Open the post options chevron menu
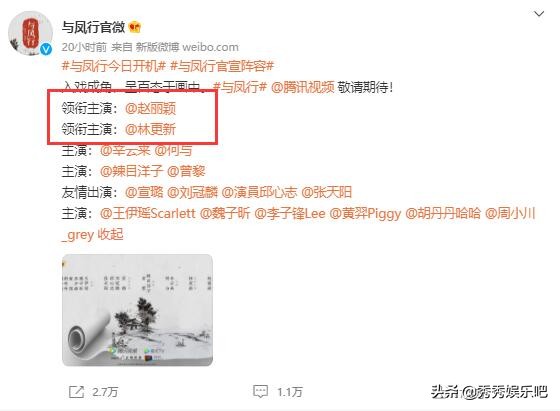 coord(539,14)
